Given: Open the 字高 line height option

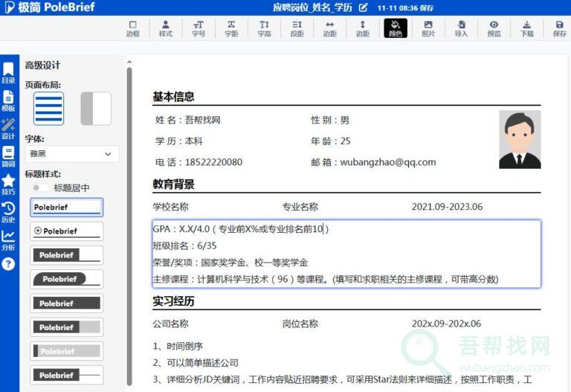Looking at the screenshot, I should (x=264, y=28).
